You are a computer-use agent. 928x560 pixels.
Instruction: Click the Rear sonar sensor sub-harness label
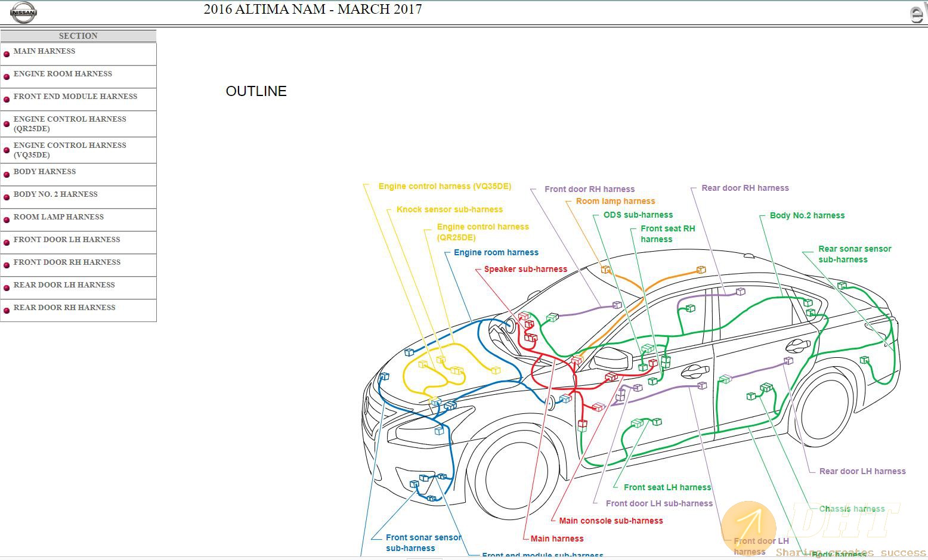click(x=855, y=254)
